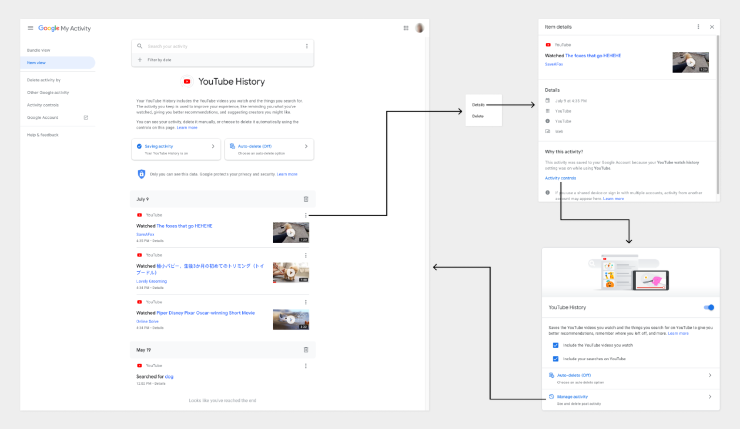Open the hamburger main menu

30,28
